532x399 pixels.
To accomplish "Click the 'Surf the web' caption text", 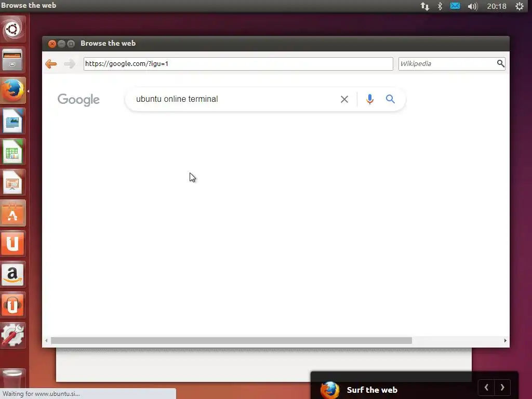I will [372, 390].
